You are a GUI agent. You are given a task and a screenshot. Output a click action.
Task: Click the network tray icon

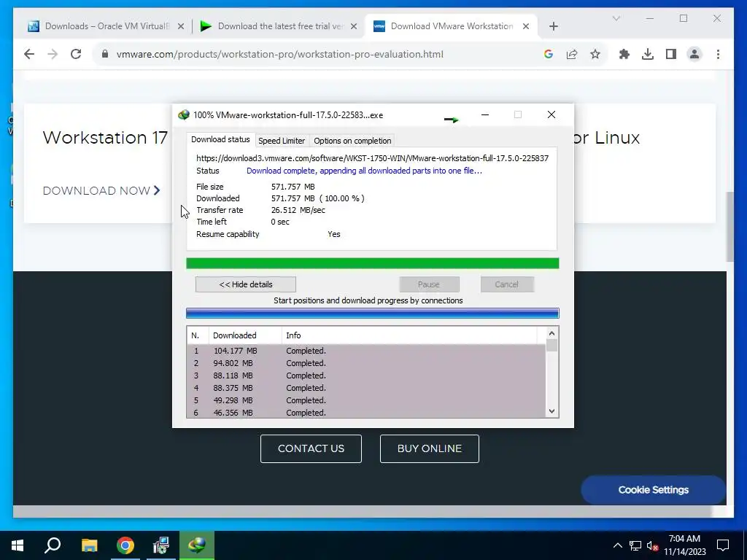point(635,545)
